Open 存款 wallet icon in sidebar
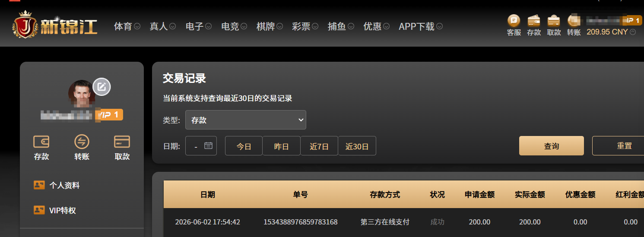This screenshot has height=237, width=644. click(41, 142)
